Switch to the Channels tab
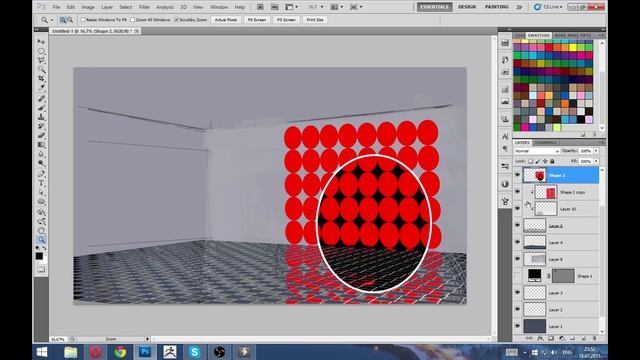The image size is (640, 360). click(545, 142)
